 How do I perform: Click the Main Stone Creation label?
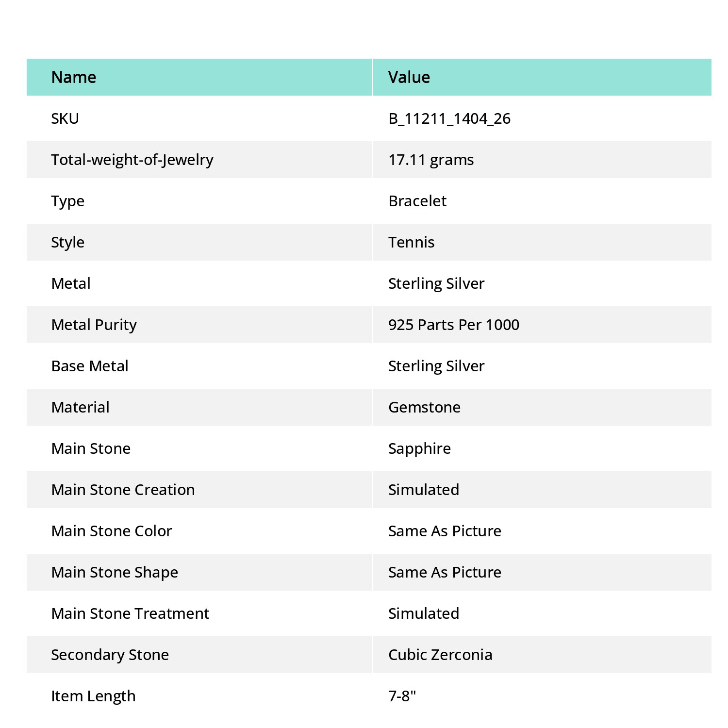pos(123,490)
